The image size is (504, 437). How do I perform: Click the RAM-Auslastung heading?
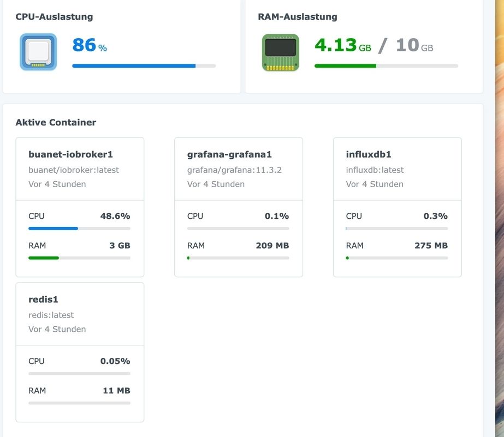point(298,17)
